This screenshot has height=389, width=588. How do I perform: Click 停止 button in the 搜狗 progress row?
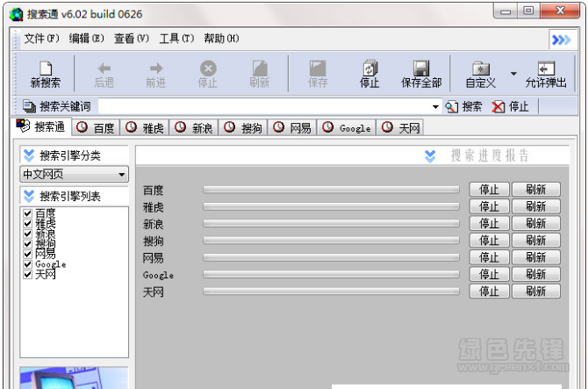490,240
